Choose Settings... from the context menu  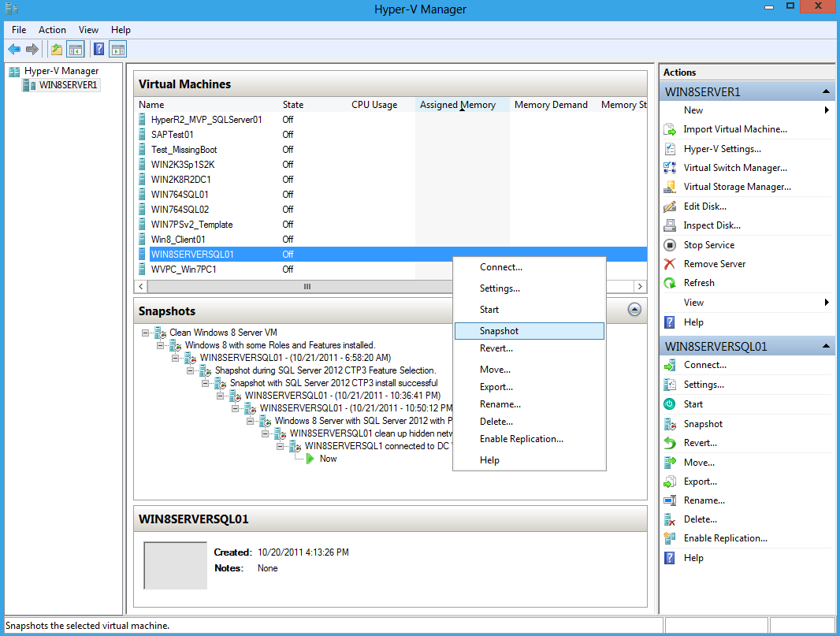pyautogui.click(x=530, y=288)
